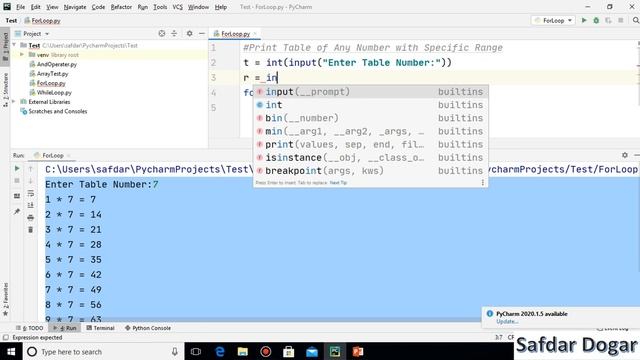Open Task View on the taskbar
Viewport: 640px width, 360px height.
[x=196, y=351]
